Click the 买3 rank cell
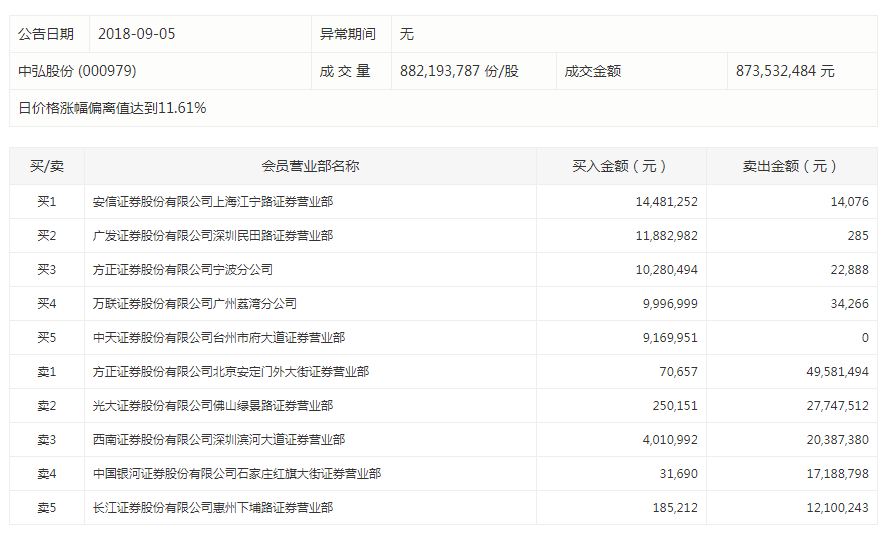Screen dimensions: 892x548 47,270
